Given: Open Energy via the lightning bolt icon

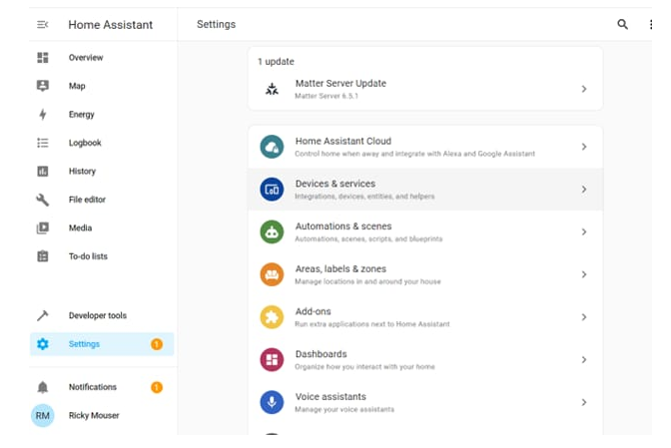Looking at the screenshot, I should [x=42, y=114].
